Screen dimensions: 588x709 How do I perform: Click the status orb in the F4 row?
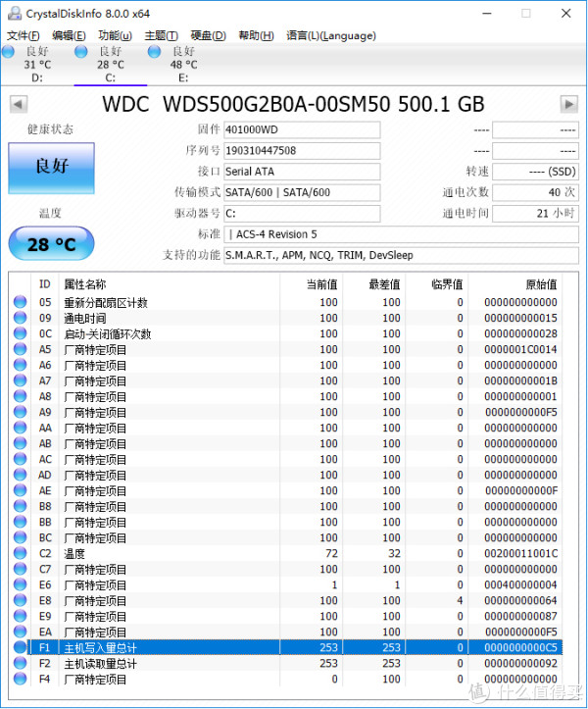[x=20, y=679]
